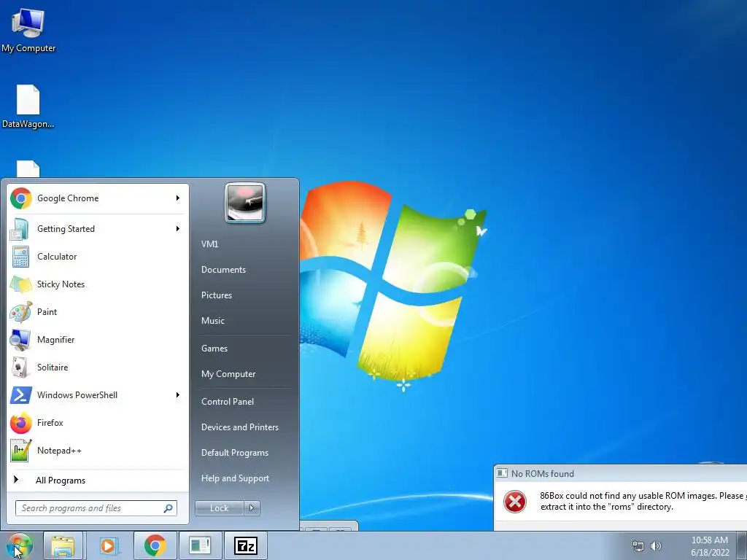747x560 pixels.
Task: Open My Computer in the Start menu
Action: point(228,374)
